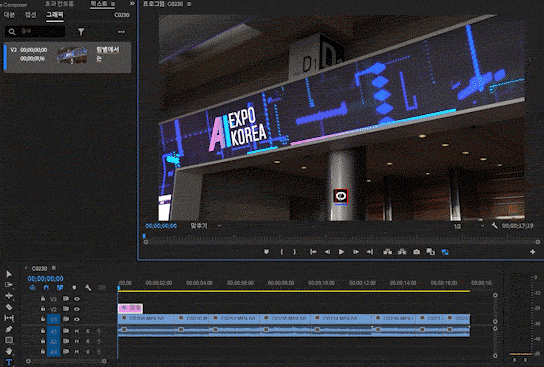Select the Ripple Edit tool
Viewport: 544px width, 367px height.
coord(9,296)
